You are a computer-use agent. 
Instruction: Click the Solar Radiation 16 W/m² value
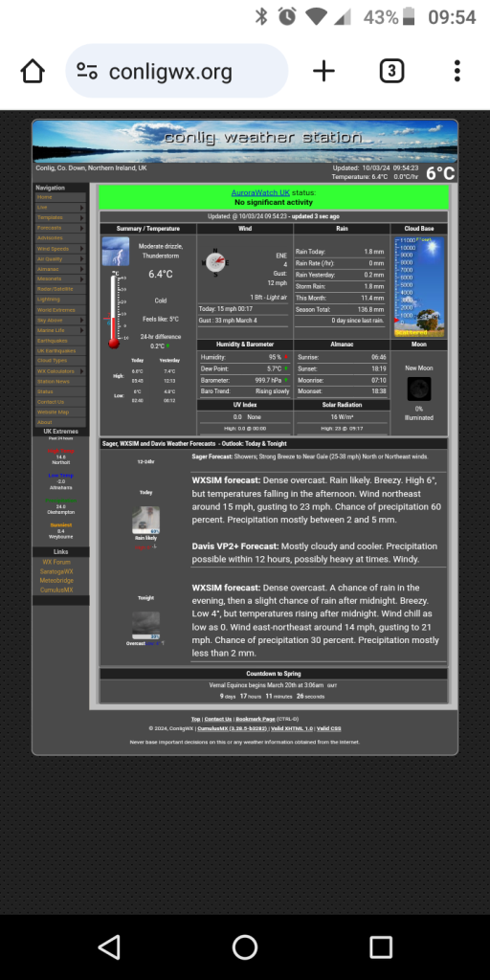click(x=342, y=417)
